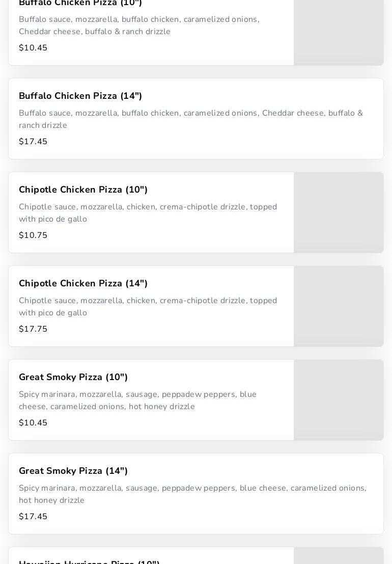The height and width of the screenshot is (564, 392).
Task: Click the $17.45 price under Buffalo Chicken (14")
Action: pos(33,142)
